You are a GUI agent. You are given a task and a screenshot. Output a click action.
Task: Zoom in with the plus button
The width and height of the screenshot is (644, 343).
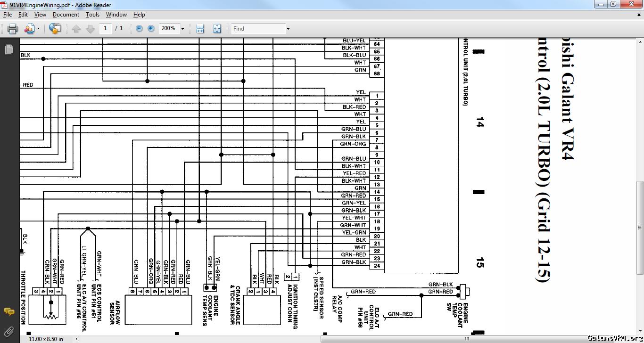point(151,29)
